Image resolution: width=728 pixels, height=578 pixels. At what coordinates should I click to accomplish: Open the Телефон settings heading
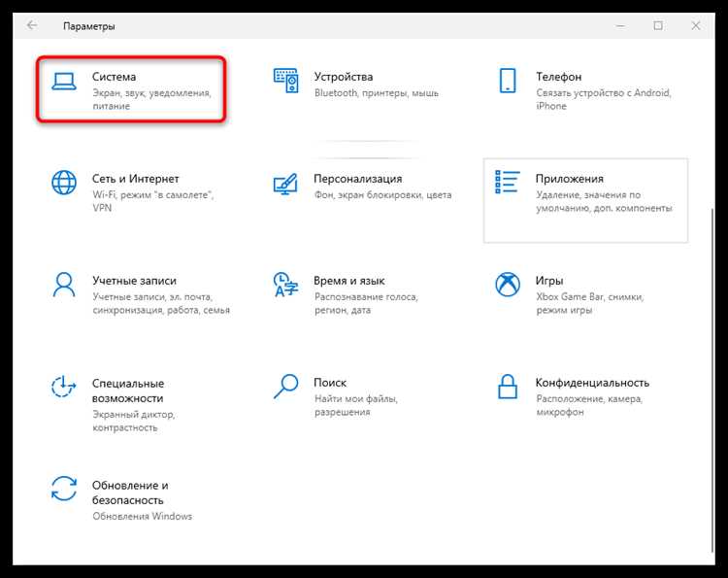click(x=558, y=76)
